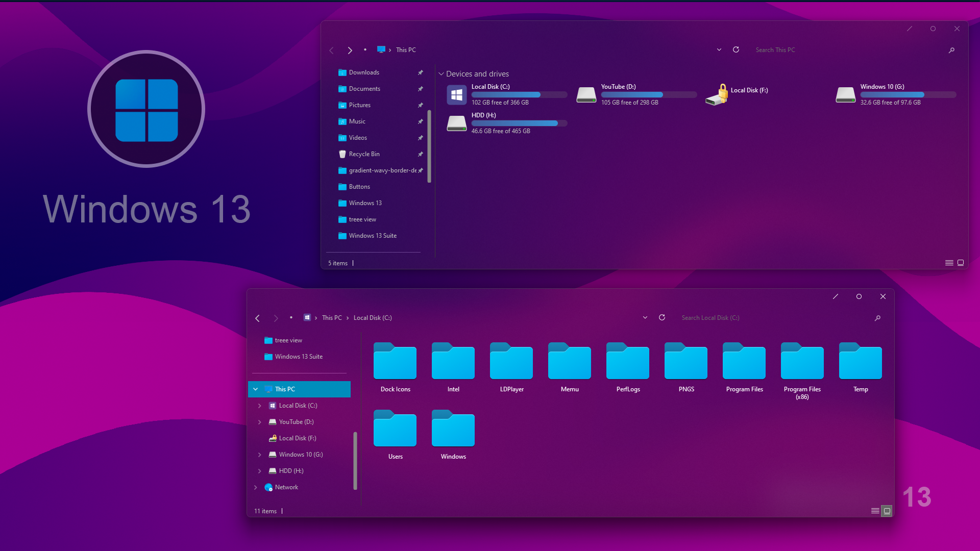Viewport: 980px width, 551px height.
Task: Expand YouTube (D:) tree node
Action: pyautogui.click(x=260, y=422)
